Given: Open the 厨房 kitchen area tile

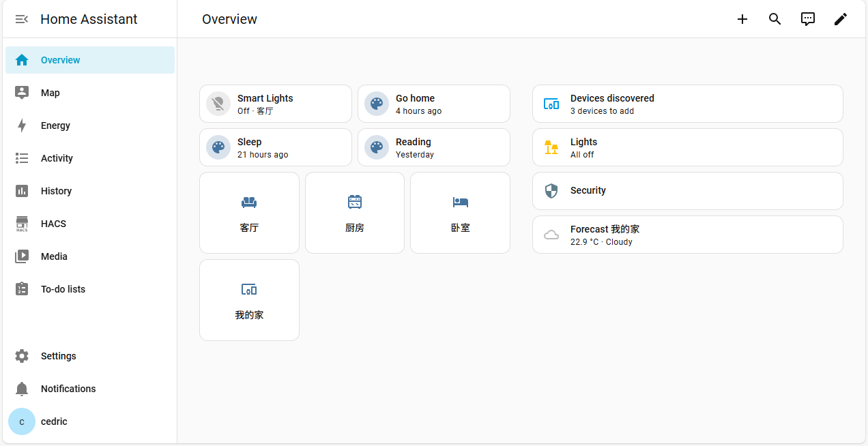Looking at the screenshot, I should (x=355, y=213).
